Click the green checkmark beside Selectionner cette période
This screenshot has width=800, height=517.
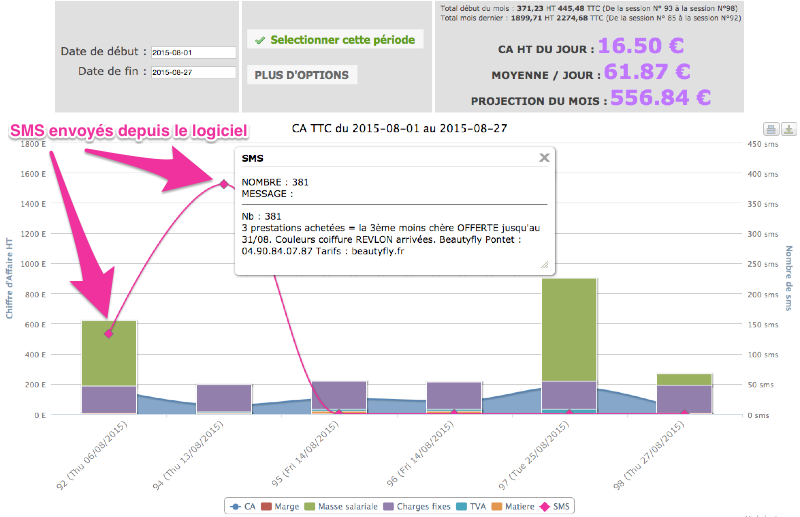pos(260,41)
